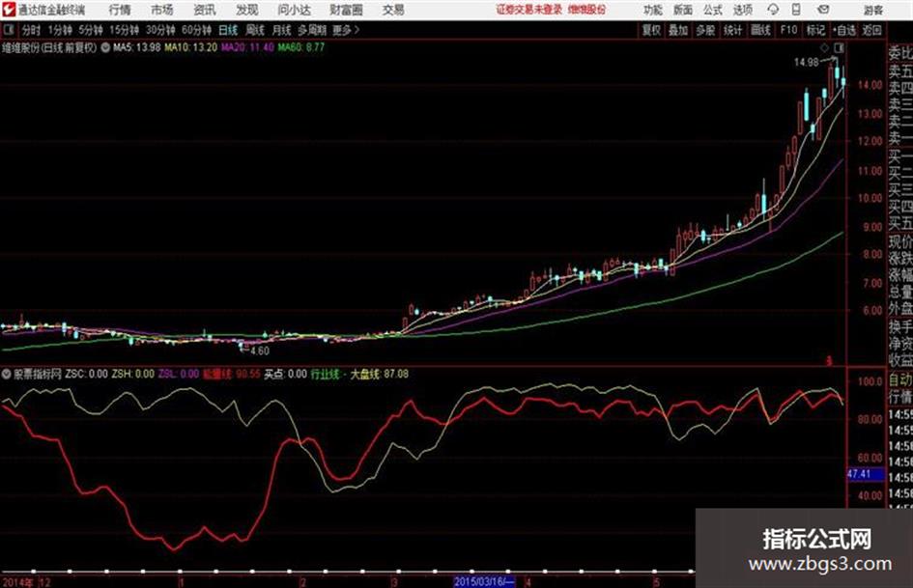Expand the dropdown before 股票指标网 indicator
913x588 pixels.
tap(7, 374)
